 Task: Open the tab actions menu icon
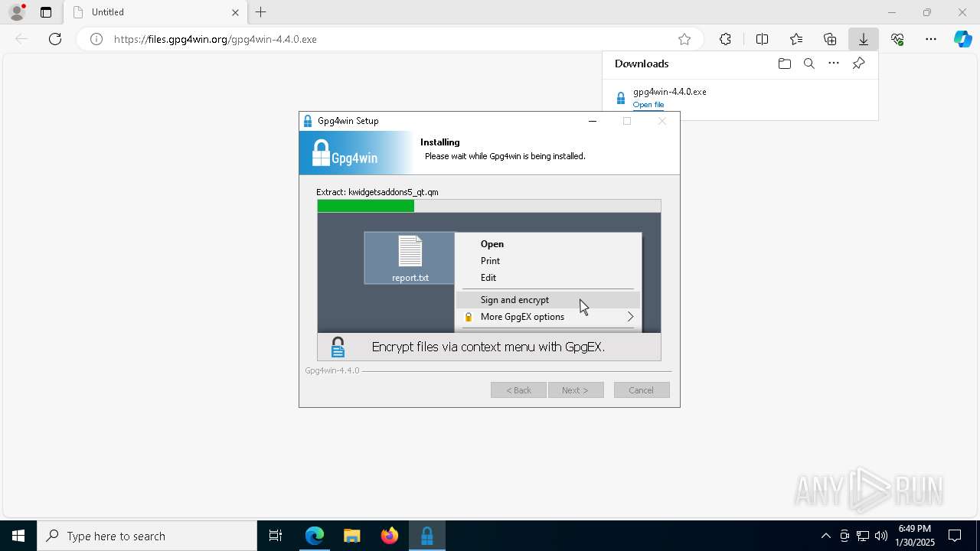click(x=46, y=12)
